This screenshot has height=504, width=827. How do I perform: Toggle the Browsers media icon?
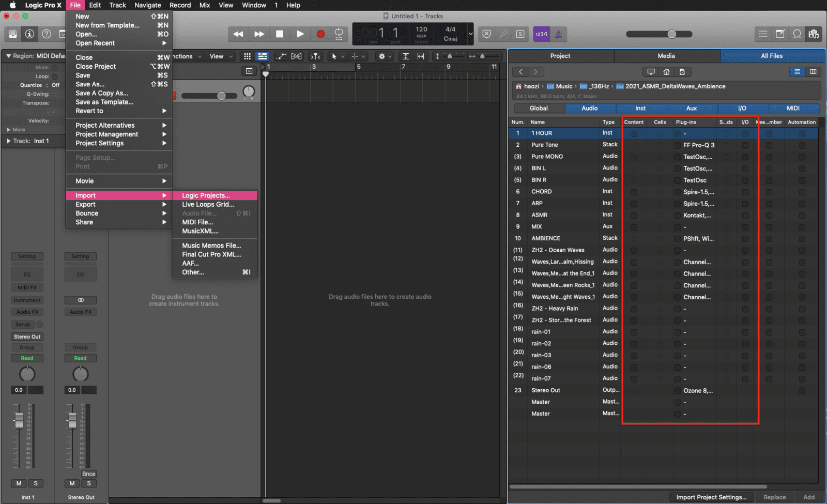click(814, 34)
